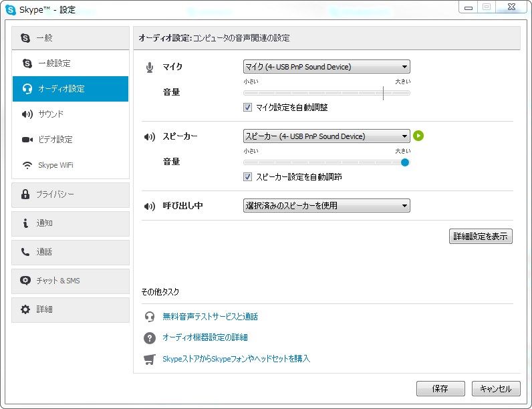Select 一般設定 in sidebar
Image resolution: width=532 pixels, height=409 pixels.
[71, 63]
